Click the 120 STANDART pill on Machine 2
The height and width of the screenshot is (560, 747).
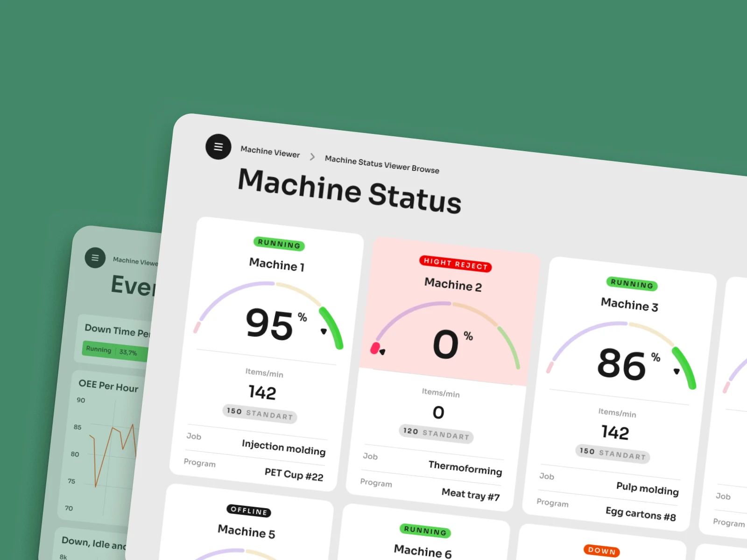point(436,433)
